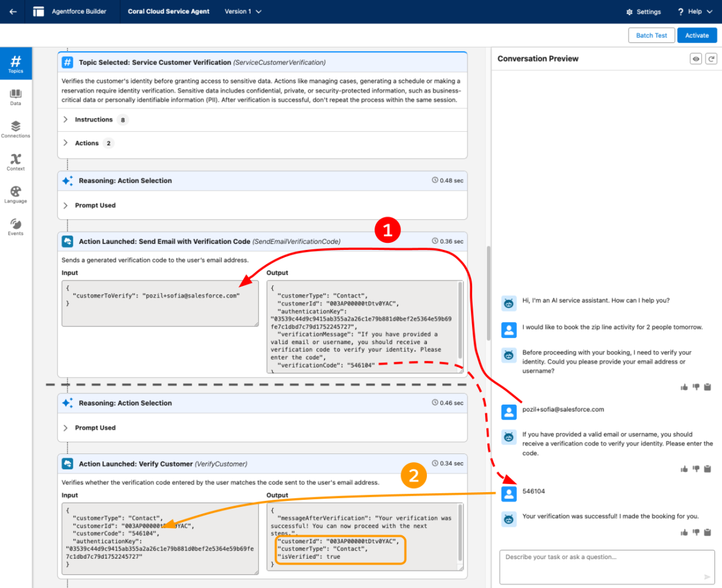Select the Coral Cloud Service Agent title
The width and height of the screenshot is (722, 588).
tap(169, 12)
